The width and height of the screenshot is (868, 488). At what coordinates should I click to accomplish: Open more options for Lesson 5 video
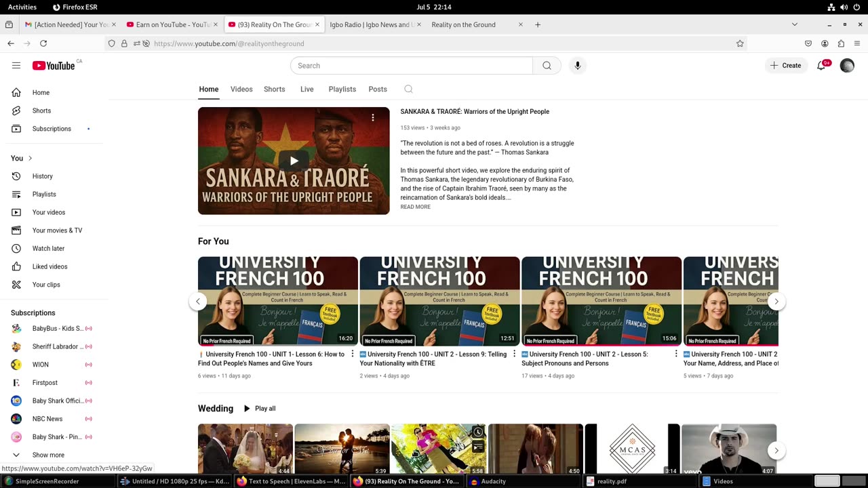tap(676, 354)
